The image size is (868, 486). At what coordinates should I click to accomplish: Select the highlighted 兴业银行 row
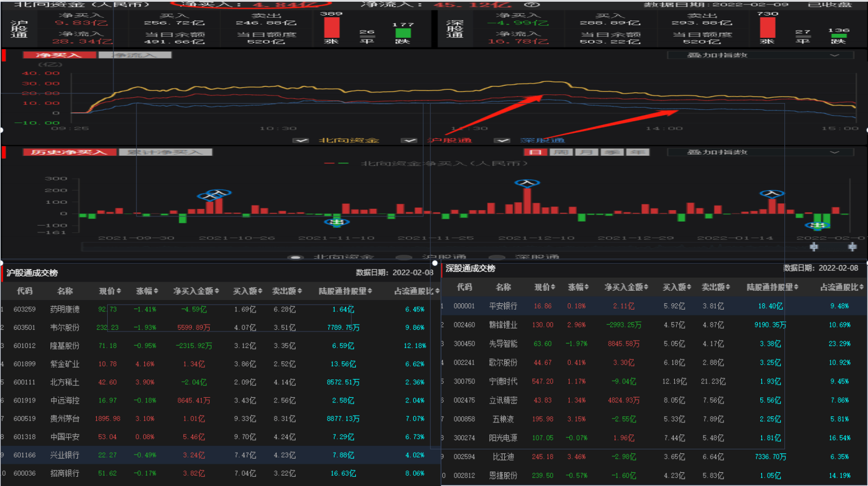221,455
